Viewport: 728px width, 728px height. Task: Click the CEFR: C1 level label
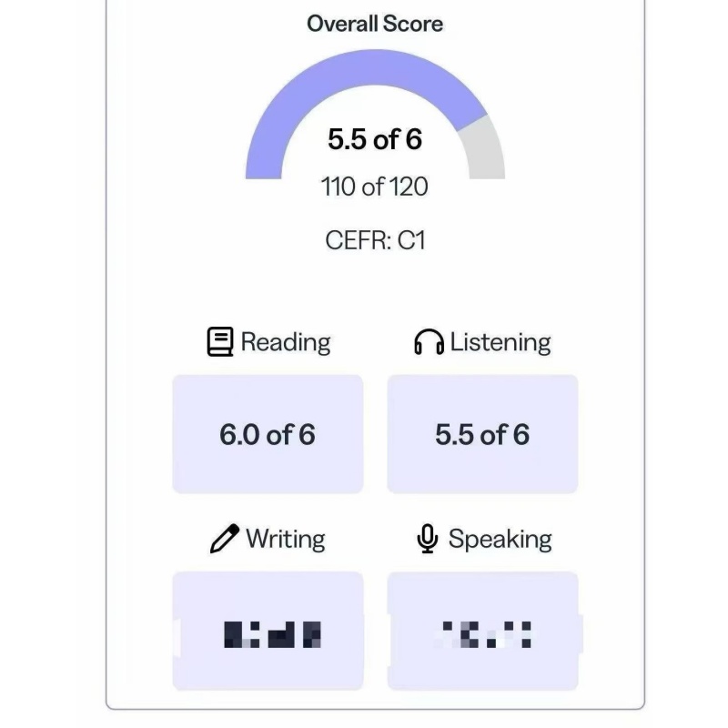(375, 240)
